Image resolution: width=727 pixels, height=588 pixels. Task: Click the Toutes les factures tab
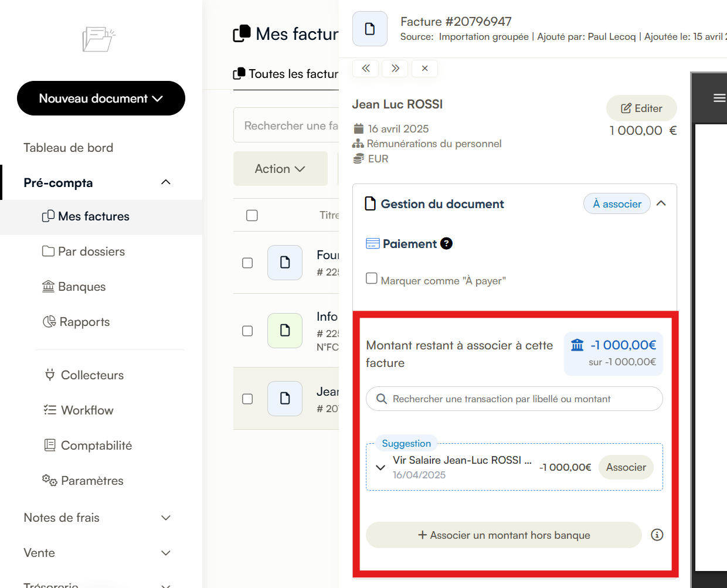click(x=286, y=74)
